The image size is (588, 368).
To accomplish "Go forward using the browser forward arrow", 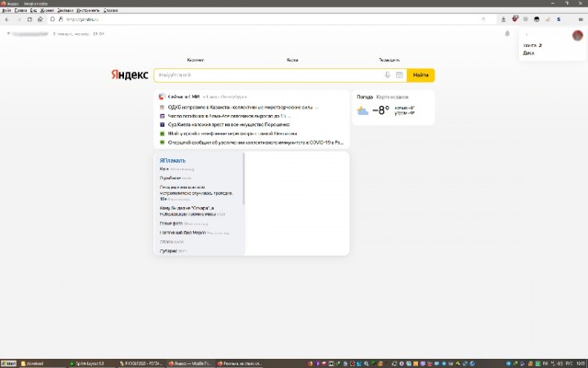I will [x=18, y=19].
